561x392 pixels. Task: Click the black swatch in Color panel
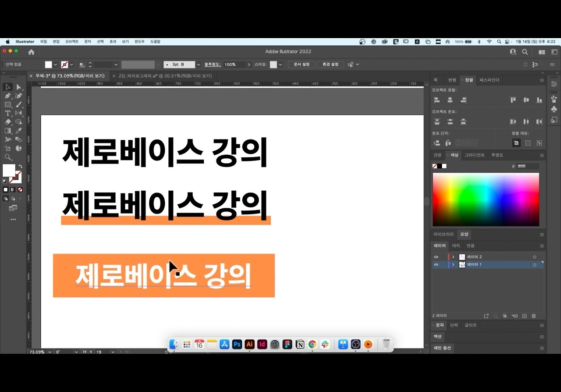tap(439, 166)
